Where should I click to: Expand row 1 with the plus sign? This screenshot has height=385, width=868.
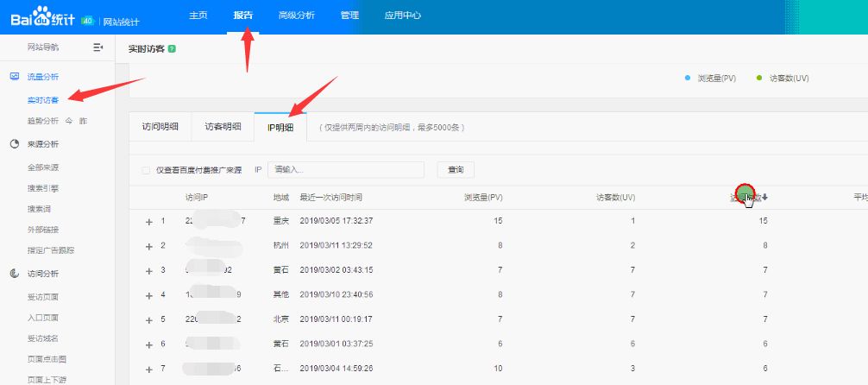148,222
